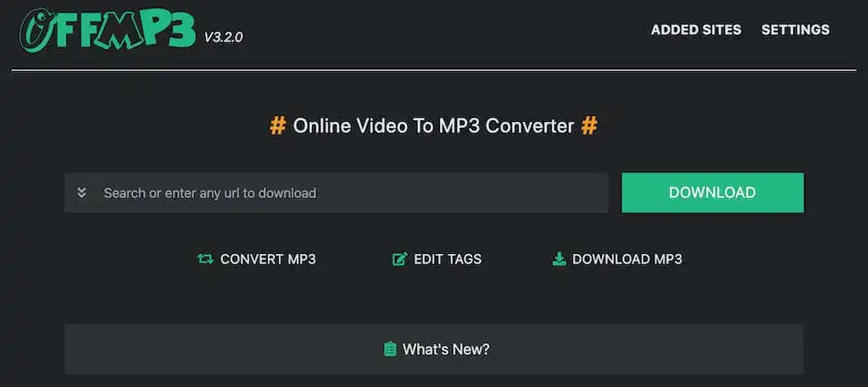Click the What's New clipboard icon
Image resolution: width=868 pixels, height=387 pixels.
pos(390,349)
